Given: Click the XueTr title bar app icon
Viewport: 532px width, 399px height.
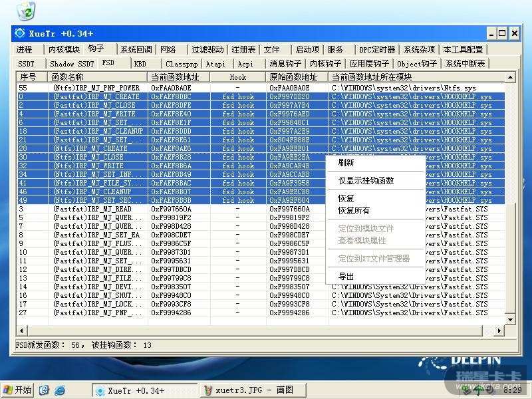Looking at the screenshot, I should coord(20,33).
